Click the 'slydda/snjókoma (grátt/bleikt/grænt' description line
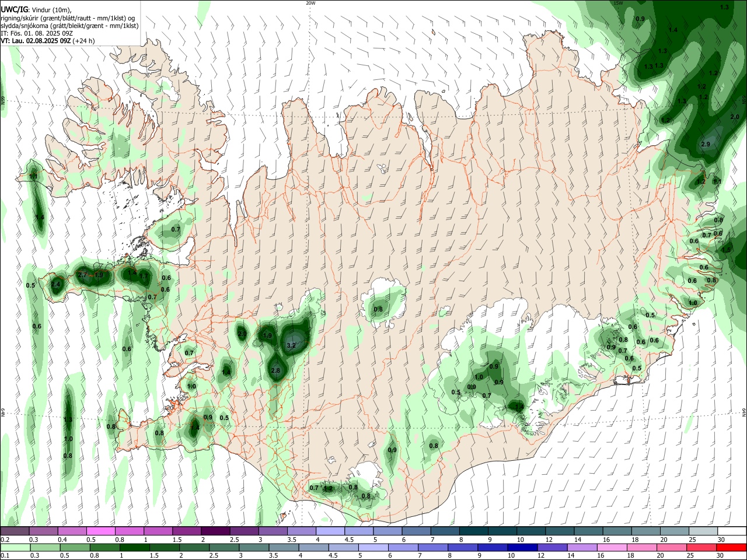The width and height of the screenshot is (747, 560). (69, 26)
